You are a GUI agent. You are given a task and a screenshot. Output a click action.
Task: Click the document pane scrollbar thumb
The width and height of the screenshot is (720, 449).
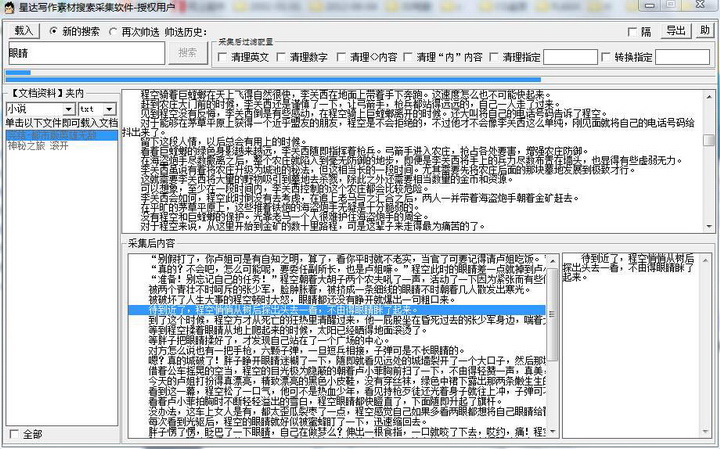(x=709, y=140)
